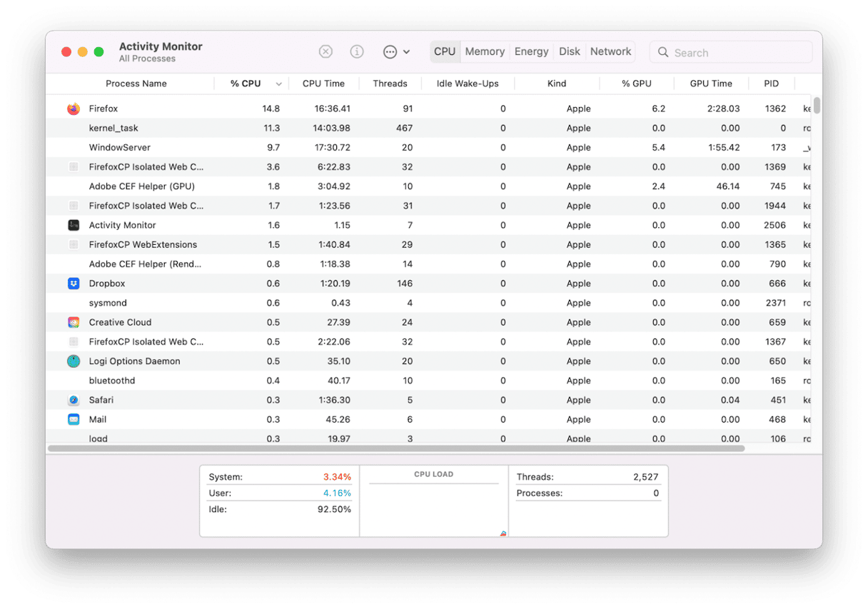Sort by GPU Time column header
The height and width of the screenshot is (609, 868).
(711, 84)
